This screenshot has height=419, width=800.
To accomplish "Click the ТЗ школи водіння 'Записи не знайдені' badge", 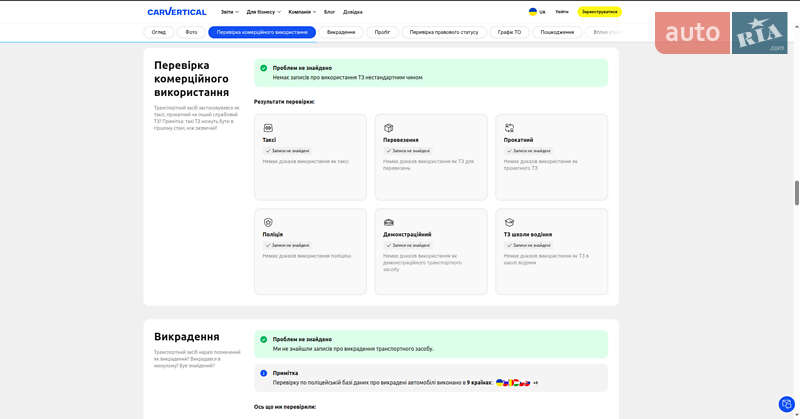I will [528, 245].
